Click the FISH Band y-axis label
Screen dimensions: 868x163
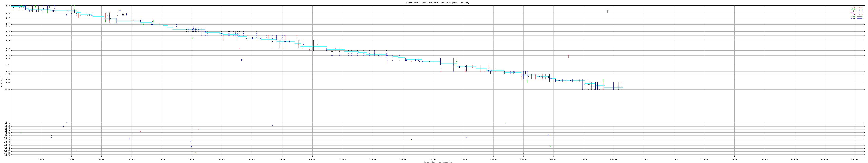tap(2, 81)
